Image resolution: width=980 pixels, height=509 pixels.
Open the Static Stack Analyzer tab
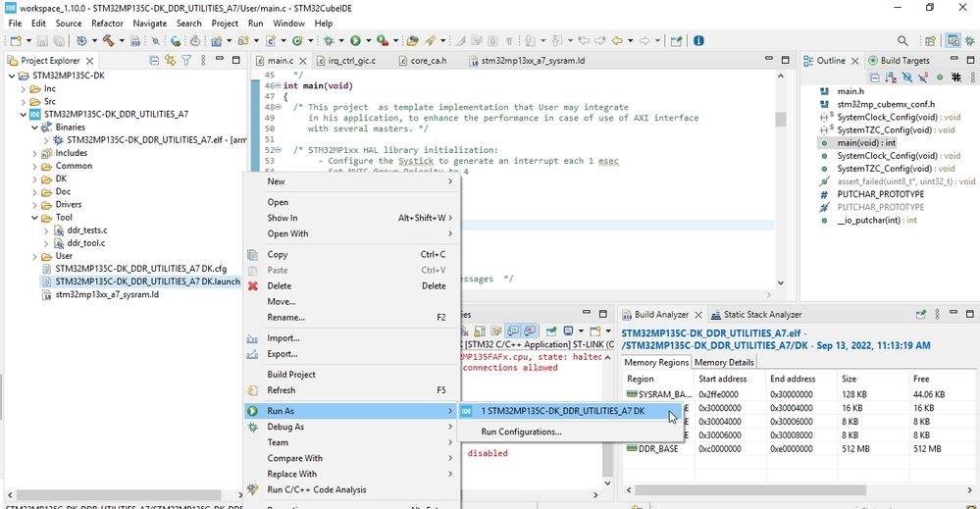click(755, 314)
